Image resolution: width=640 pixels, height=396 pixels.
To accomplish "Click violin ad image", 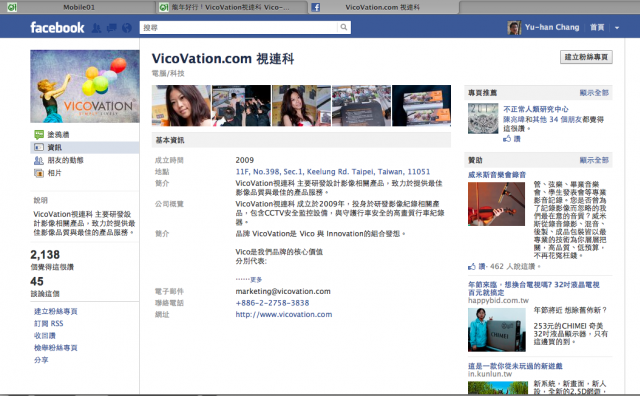I will (x=496, y=204).
